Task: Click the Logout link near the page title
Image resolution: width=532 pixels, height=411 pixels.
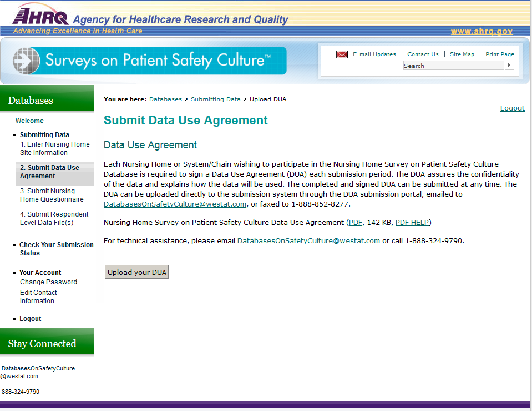Action: point(513,108)
